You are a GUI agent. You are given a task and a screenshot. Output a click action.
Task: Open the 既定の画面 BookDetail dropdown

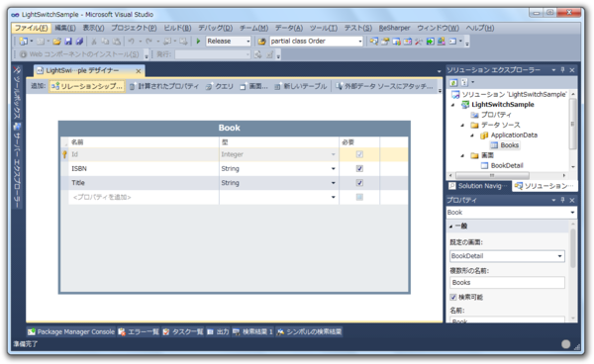(559, 256)
